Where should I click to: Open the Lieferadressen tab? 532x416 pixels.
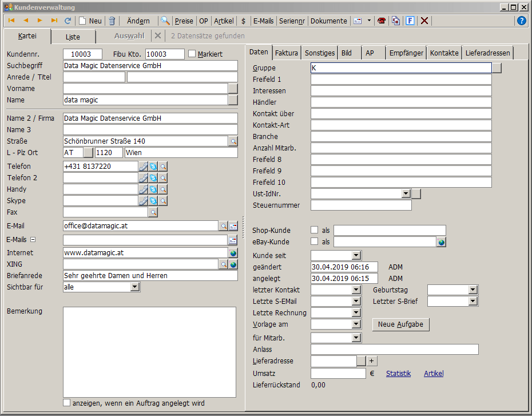pyautogui.click(x=487, y=53)
